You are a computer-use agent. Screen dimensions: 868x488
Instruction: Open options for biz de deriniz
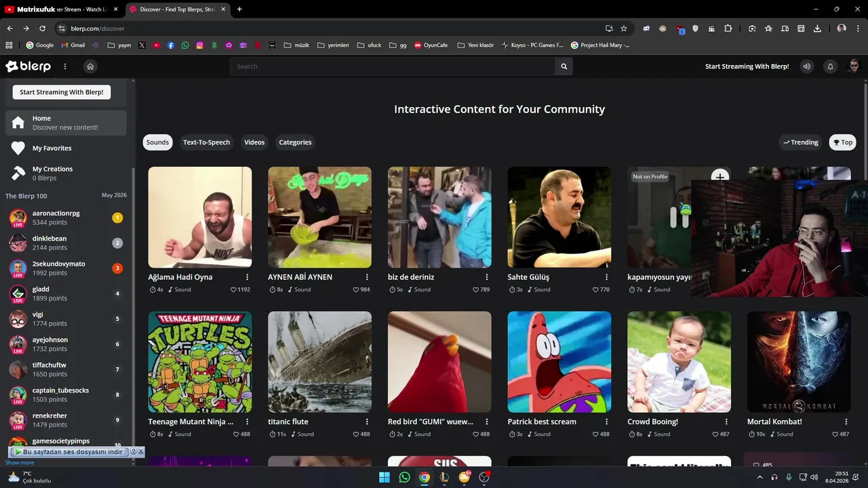[x=487, y=277]
